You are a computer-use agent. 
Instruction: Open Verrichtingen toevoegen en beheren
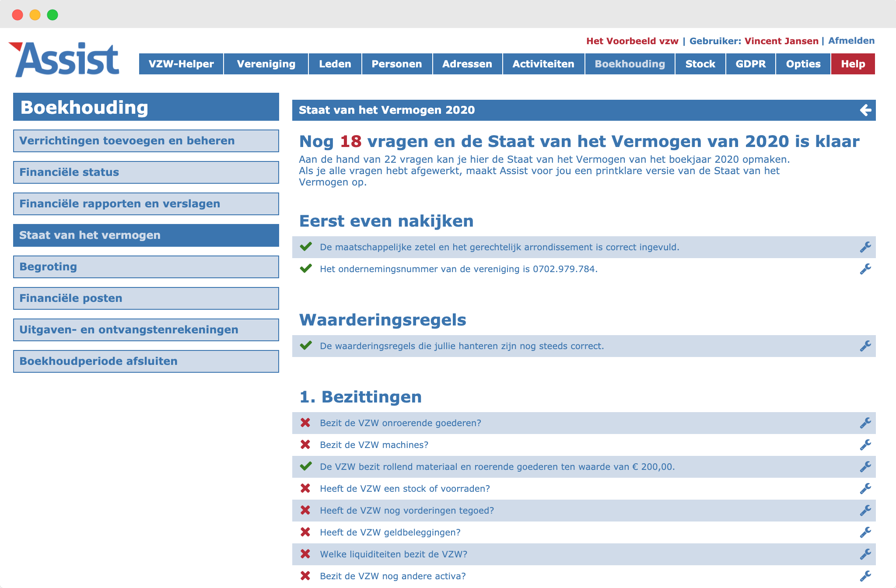[146, 141]
